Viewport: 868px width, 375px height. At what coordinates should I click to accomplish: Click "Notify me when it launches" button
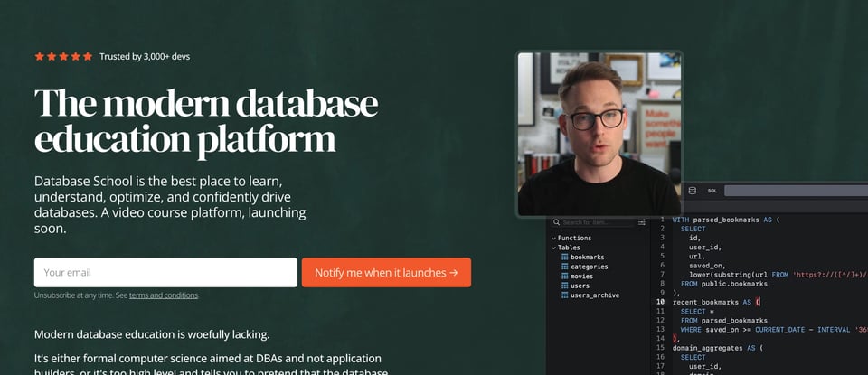tap(386, 272)
